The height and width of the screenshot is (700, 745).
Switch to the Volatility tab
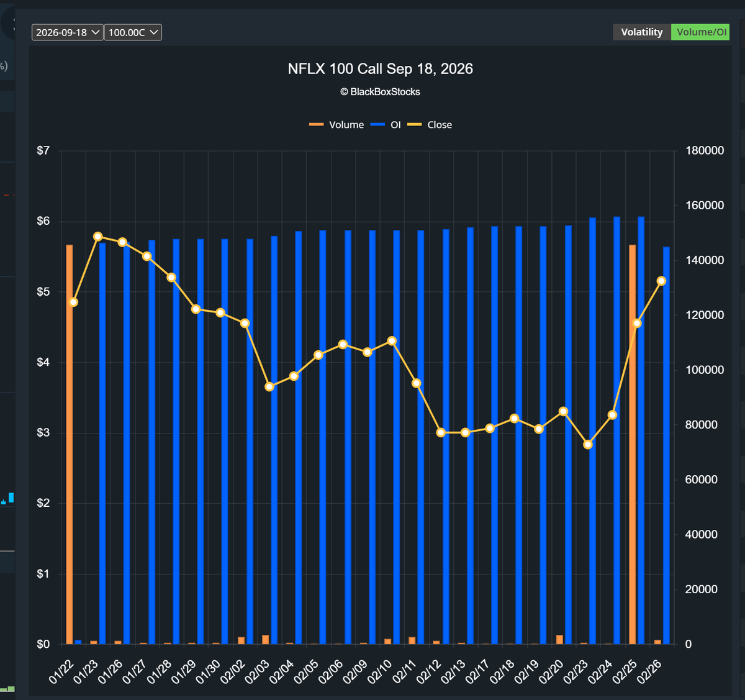pyautogui.click(x=642, y=32)
